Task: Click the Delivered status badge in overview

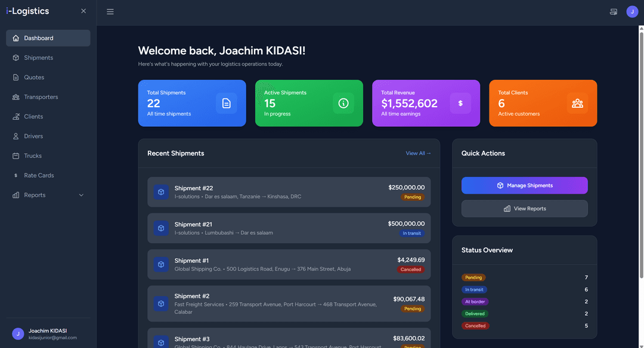Action: click(474, 313)
